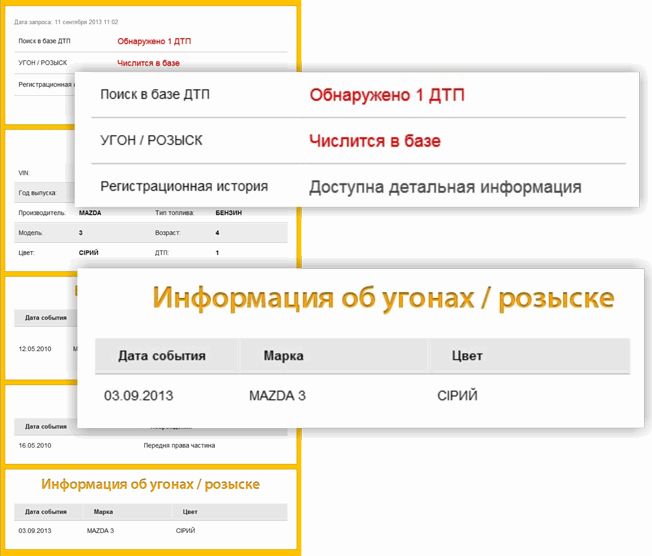Screen dimensions: 652x556
Task: Click small 'Марка' header in bottom theft table
Action: [103, 512]
